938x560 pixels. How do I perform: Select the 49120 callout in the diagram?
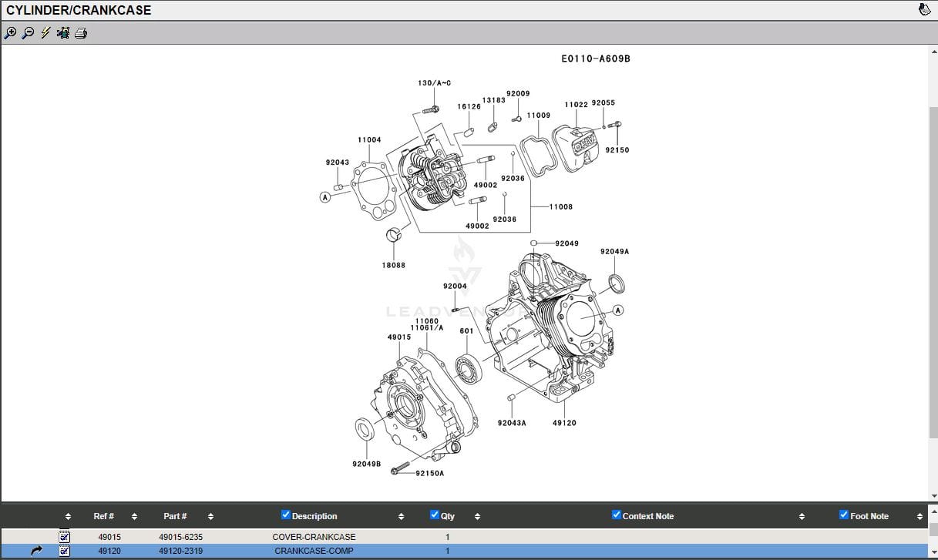pyautogui.click(x=564, y=423)
